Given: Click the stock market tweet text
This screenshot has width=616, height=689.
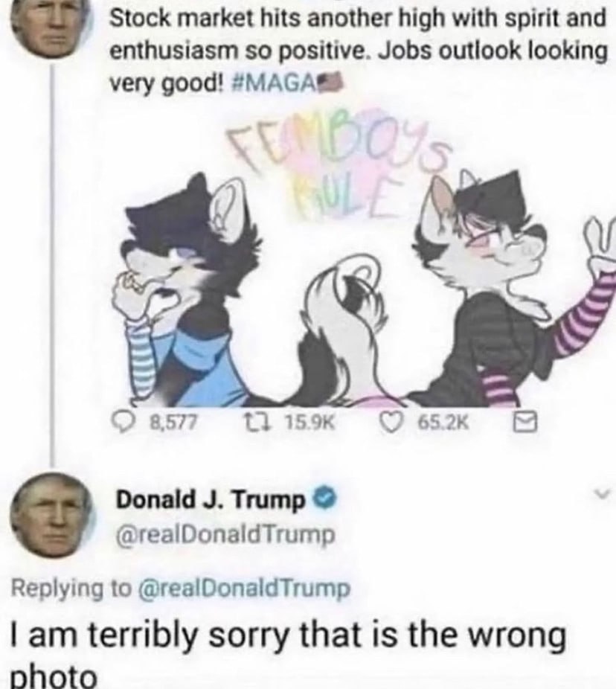Looking at the screenshot, I should [x=358, y=50].
